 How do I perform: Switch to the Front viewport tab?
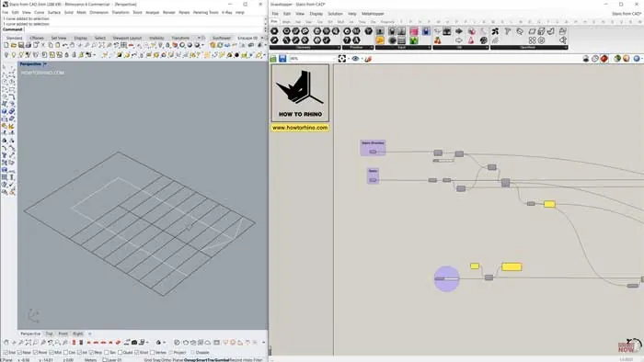63,334
